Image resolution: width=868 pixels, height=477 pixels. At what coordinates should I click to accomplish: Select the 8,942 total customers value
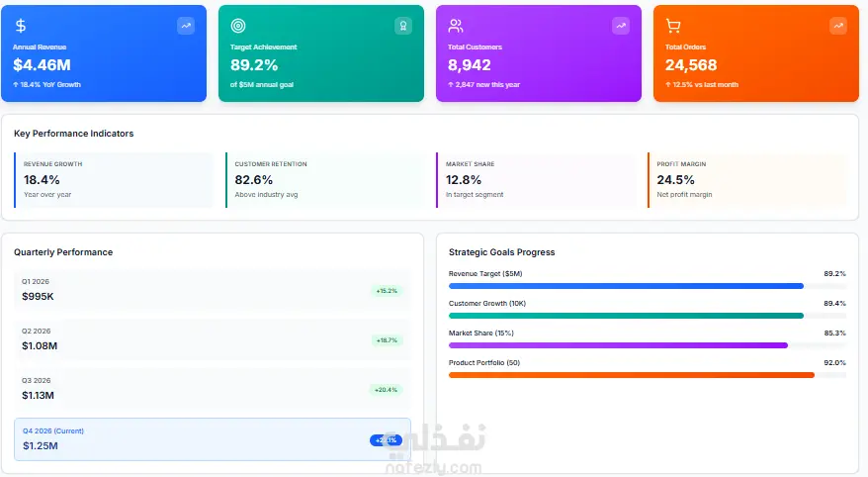tap(470, 64)
